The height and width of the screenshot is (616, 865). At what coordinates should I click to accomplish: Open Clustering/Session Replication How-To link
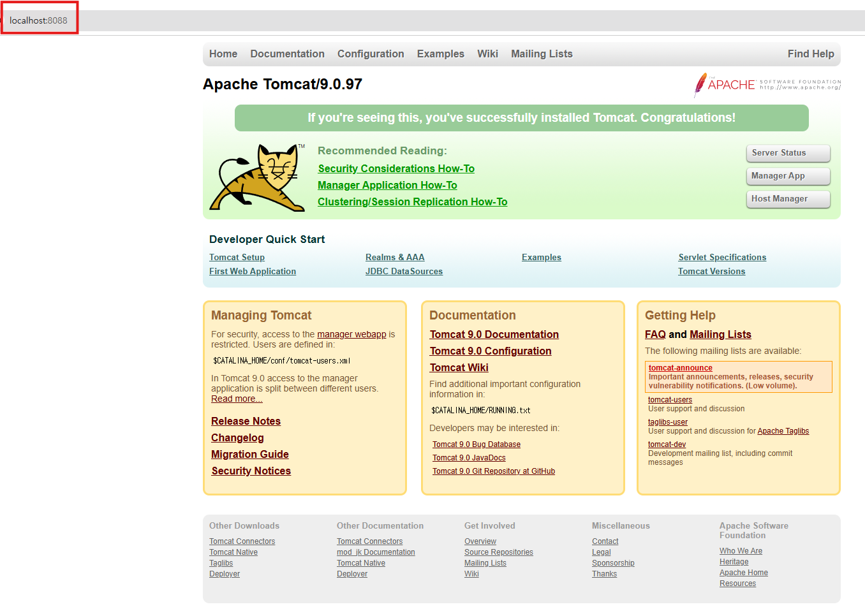[413, 202]
